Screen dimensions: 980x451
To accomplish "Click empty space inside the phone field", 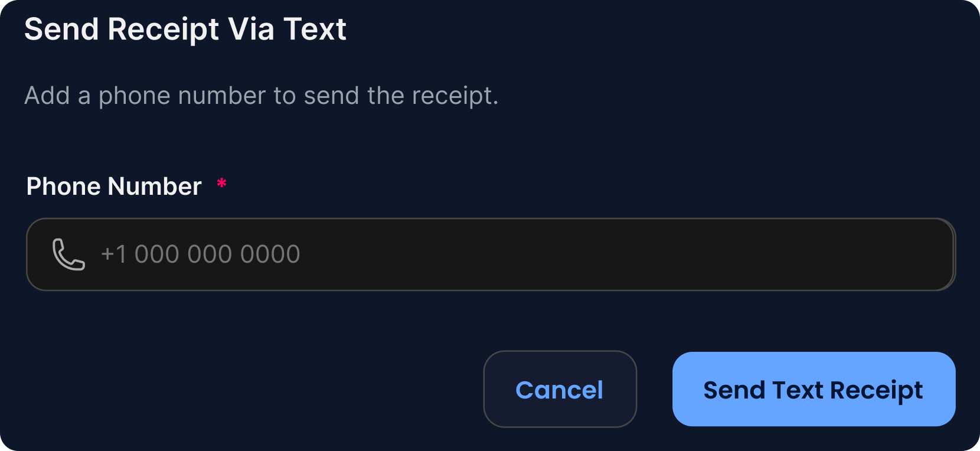I will [620, 254].
